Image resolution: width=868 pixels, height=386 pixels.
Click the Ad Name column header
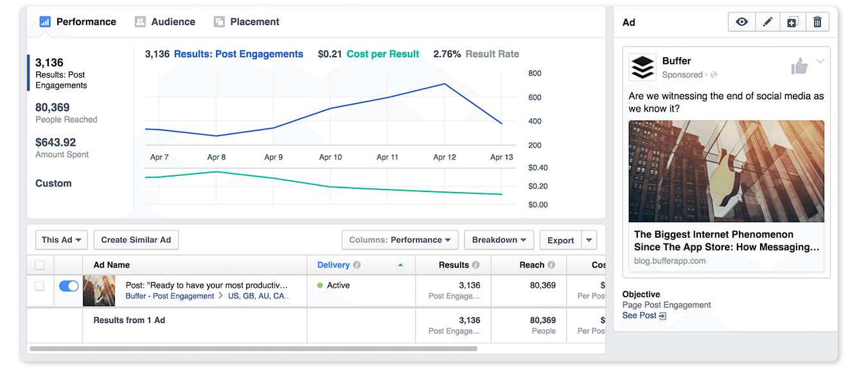[x=112, y=265]
